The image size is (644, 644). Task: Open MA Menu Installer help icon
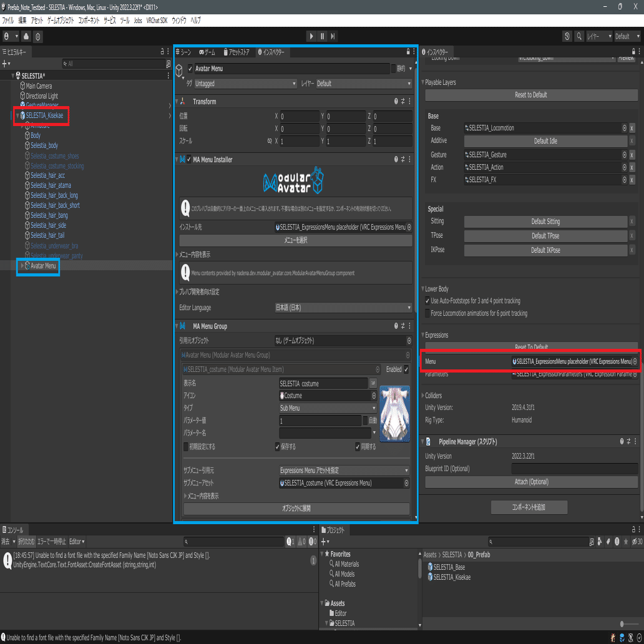pyautogui.click(x=396, y=159)
